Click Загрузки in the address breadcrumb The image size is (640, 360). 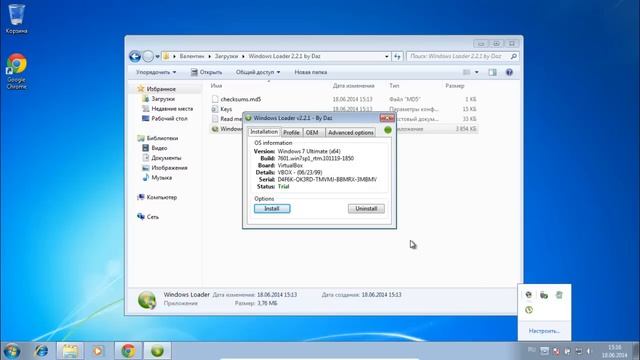[x=226, y=56]
